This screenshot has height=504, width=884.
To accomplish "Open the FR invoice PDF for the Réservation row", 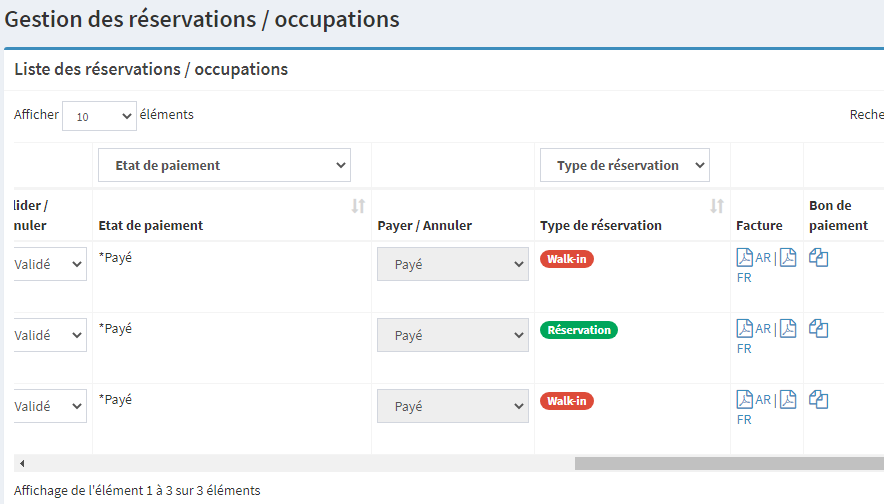I will [788, 329].
